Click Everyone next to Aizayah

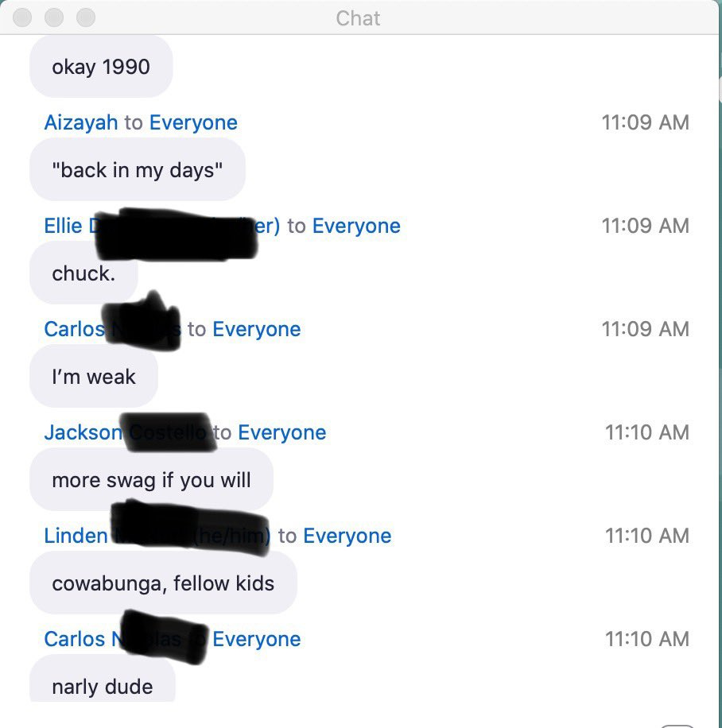[193, 122]
